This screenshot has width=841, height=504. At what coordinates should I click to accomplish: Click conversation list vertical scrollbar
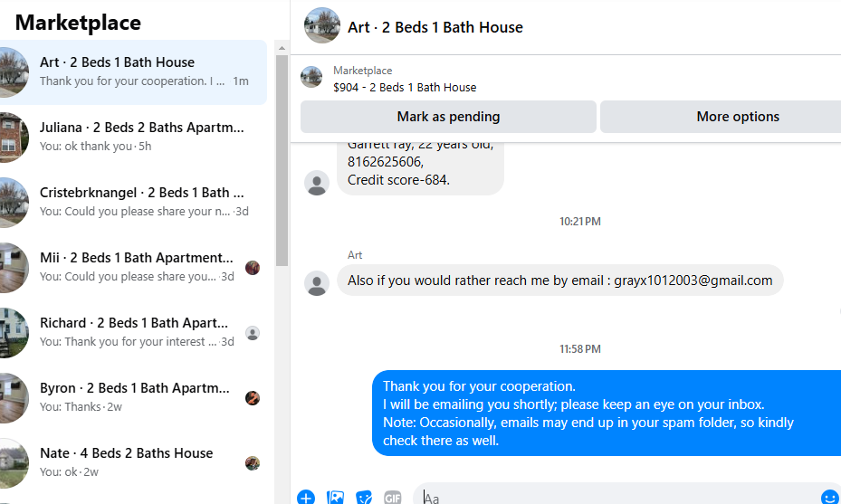click(282, 181)
